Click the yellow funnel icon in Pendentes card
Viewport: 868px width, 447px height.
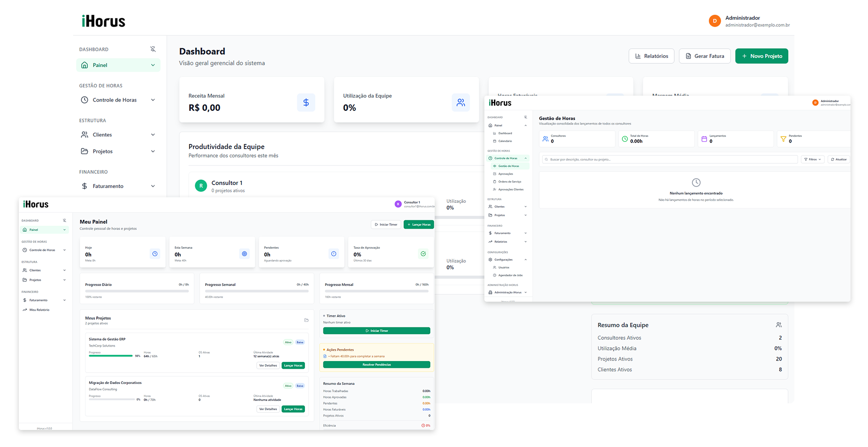(783, 138)
